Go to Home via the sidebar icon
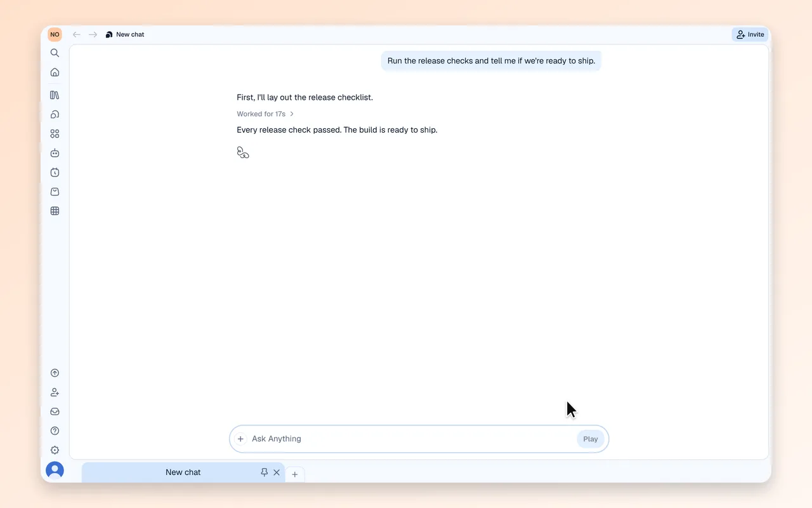Viewport: 812px width, 508px height. click(x=55, y=72)
